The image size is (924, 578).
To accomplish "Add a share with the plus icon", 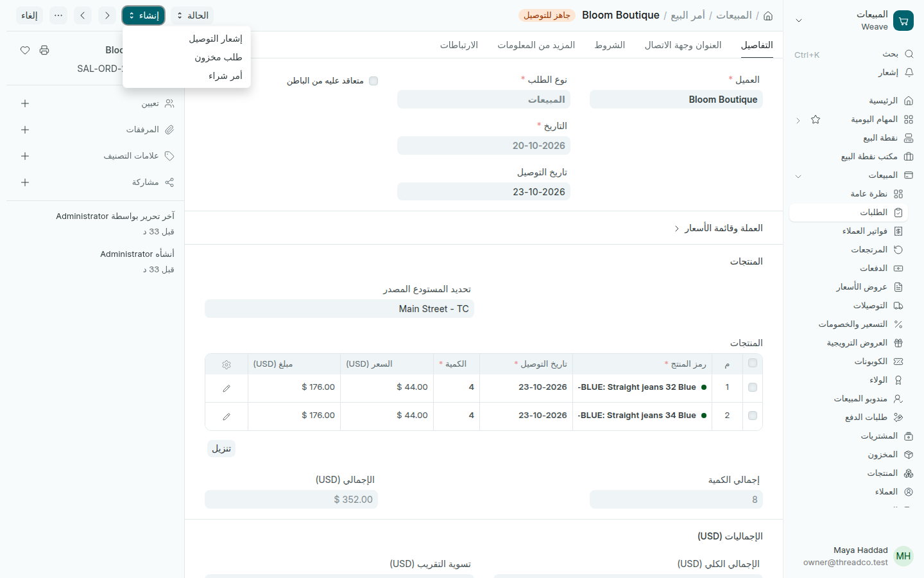I will coord(25,182).
